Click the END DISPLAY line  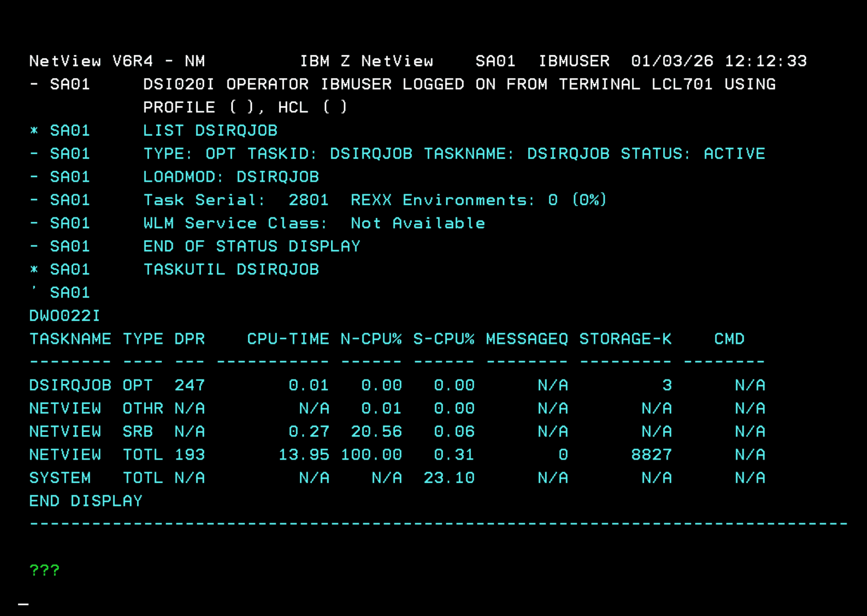click(x=86, y=501)
